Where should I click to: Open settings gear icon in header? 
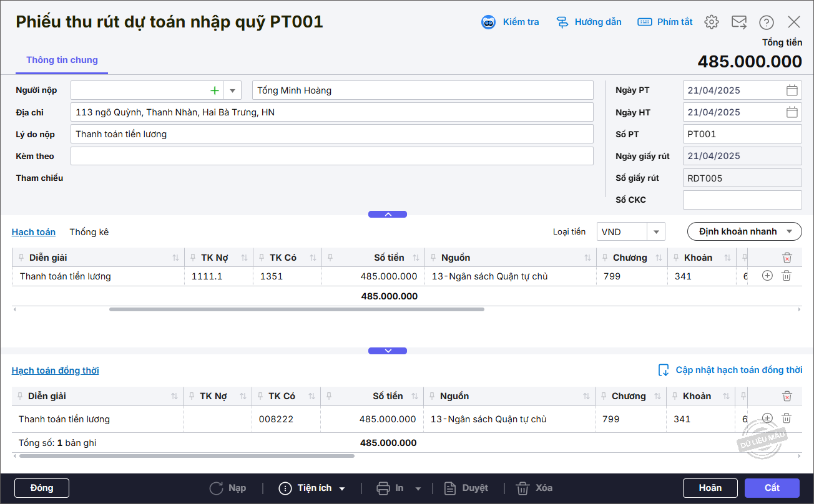point(711,22)
